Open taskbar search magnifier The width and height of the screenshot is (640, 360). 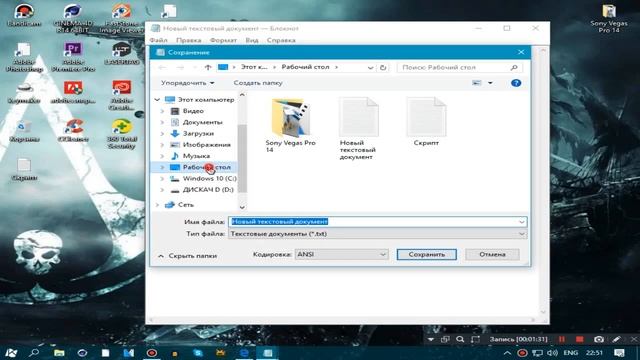pyautogui.click(x=34, y=353)
